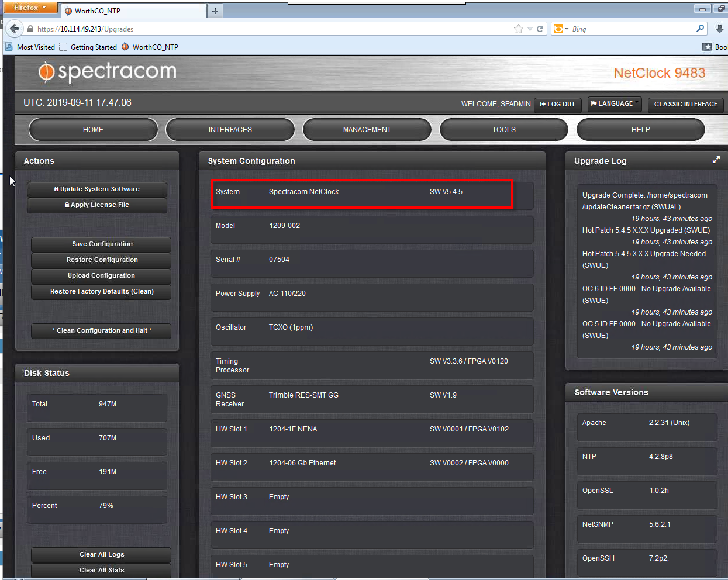Screen dimensions: 728x580
Task: Click the UTC 2019-09-11 timestamp
Action: pos(77,103)
